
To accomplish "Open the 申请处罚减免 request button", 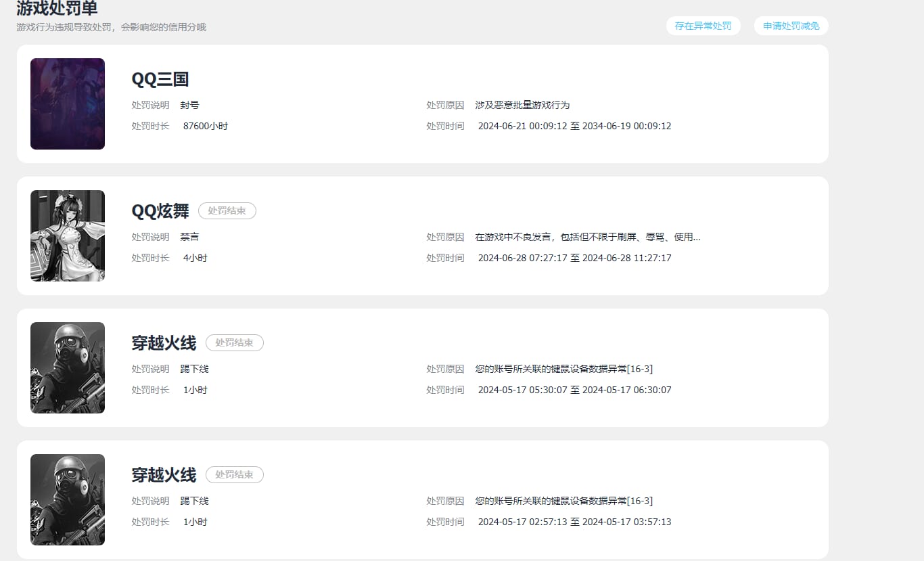I will coord(791,26).
